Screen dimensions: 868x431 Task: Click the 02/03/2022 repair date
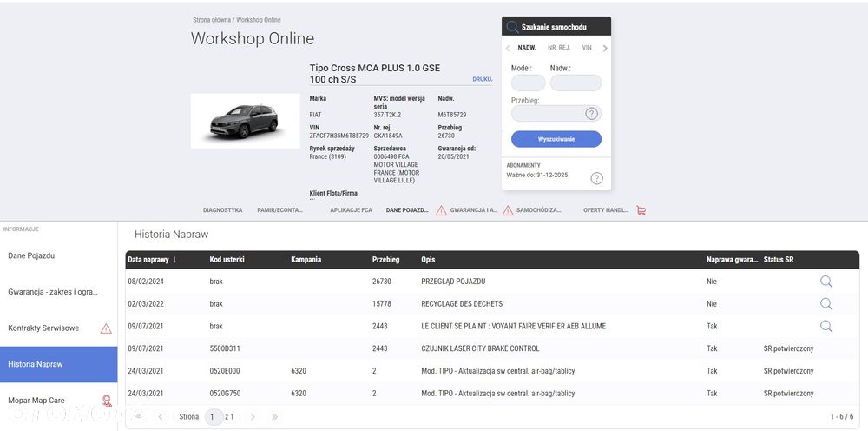pyautogui.click(x=146, y=303)
